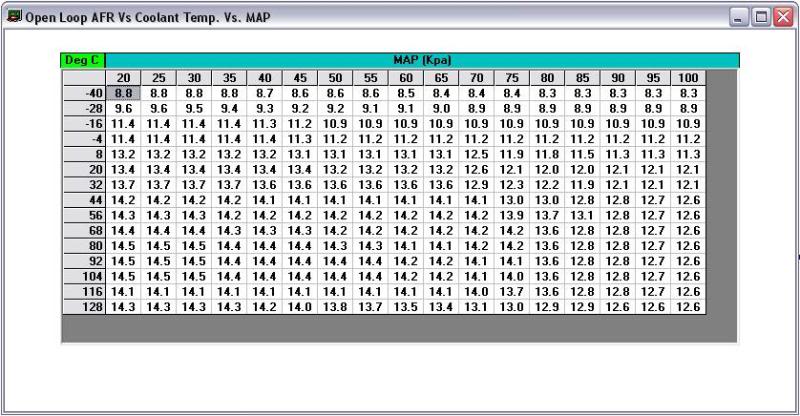Image resolution: width=800 pixels, height=416 pixels.
Task: Select the 9.0 cell in the -28 row
Action: 441,109
